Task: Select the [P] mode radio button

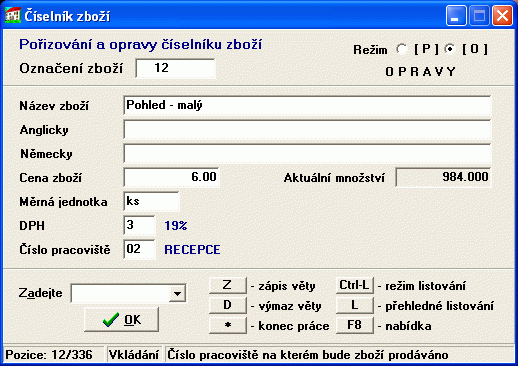Action: [402, 49]
